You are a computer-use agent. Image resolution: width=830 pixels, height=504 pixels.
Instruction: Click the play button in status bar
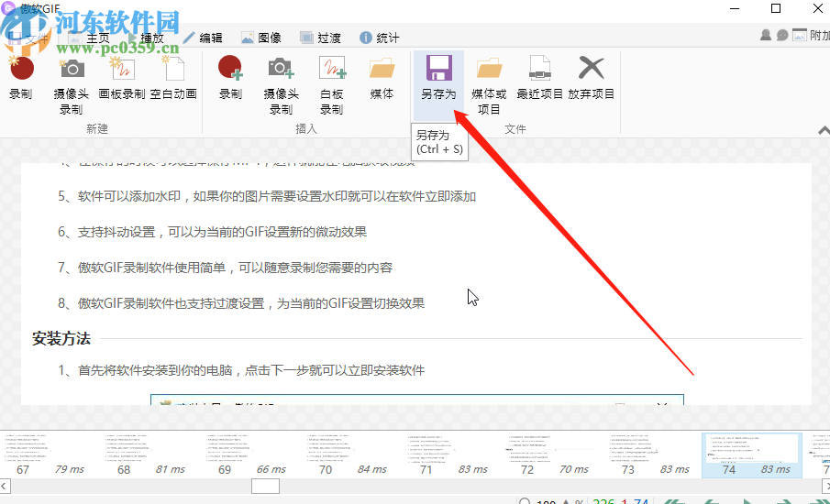click(747, 501)
